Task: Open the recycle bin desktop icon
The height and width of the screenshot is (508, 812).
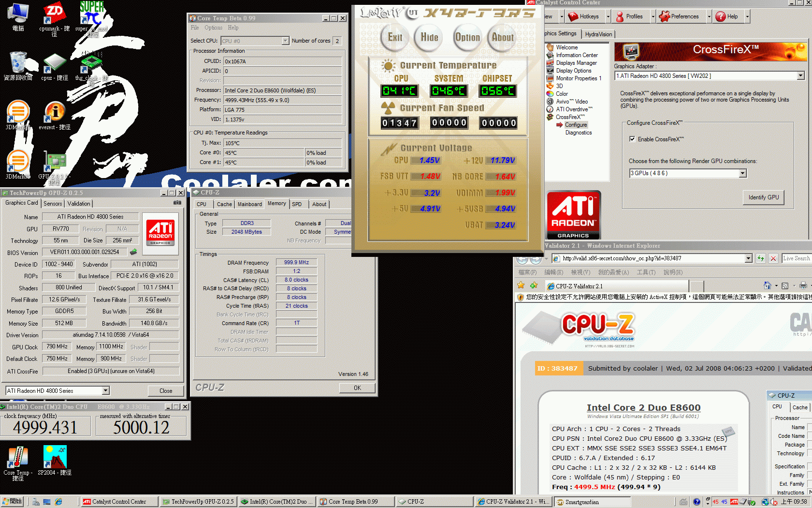Action: point(18,66)
